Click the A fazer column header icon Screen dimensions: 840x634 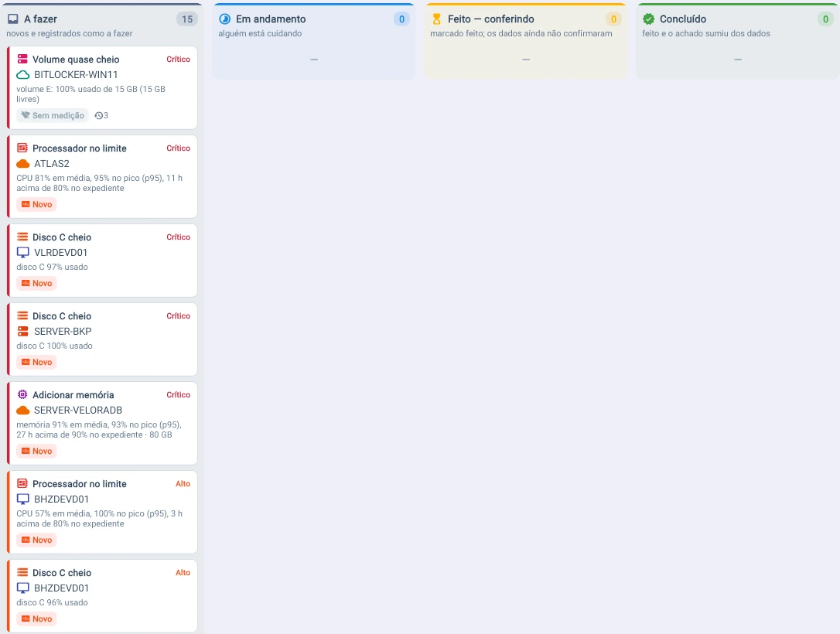click(13, 19)
